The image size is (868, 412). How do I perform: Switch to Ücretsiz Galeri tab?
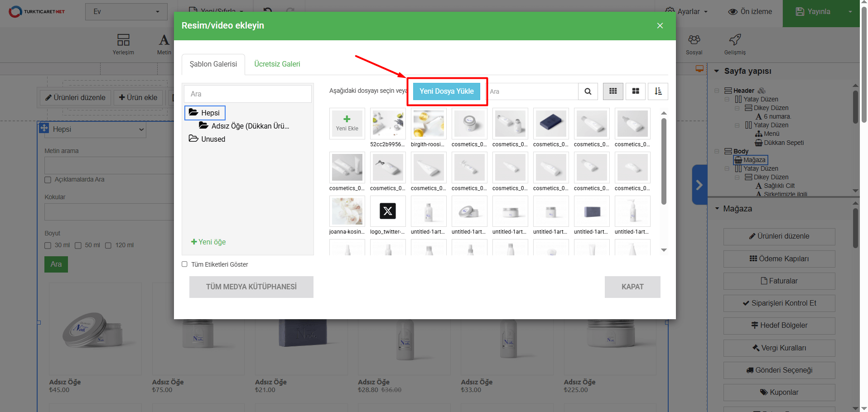point(277,64)
